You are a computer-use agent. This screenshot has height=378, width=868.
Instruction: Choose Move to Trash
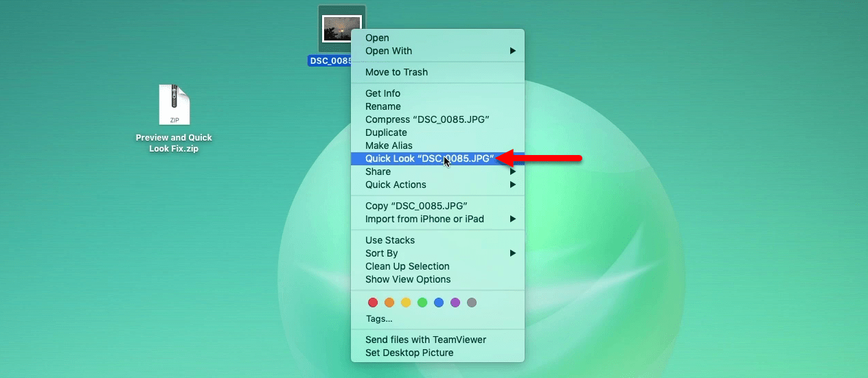437,72
